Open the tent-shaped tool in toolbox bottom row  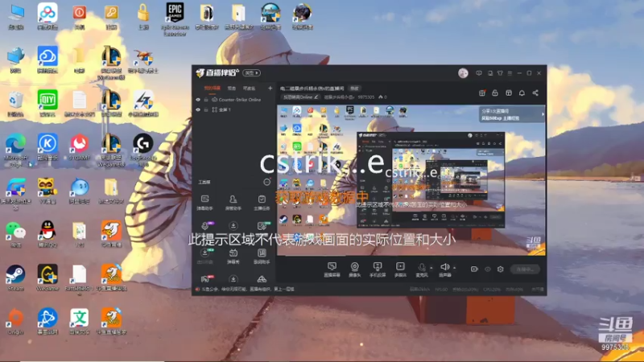262,279
